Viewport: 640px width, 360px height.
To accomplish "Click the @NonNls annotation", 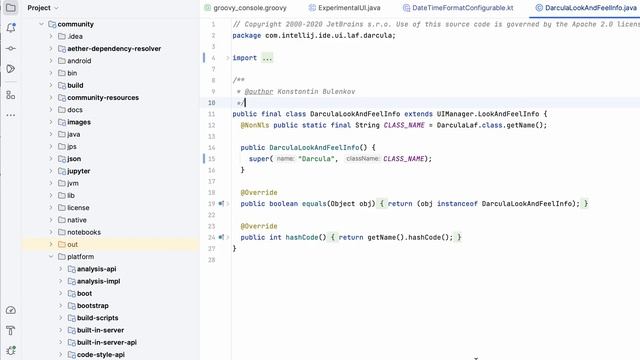I will [x=255, y=125].
